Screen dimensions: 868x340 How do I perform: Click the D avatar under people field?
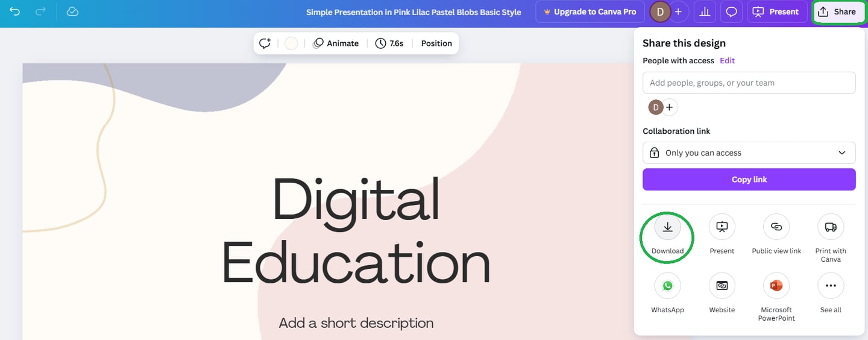(655, 107)
